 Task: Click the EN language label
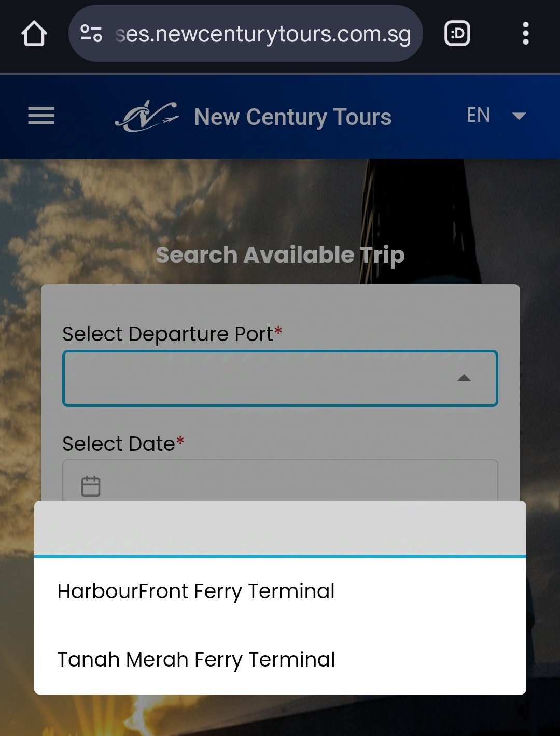[478, 115]
